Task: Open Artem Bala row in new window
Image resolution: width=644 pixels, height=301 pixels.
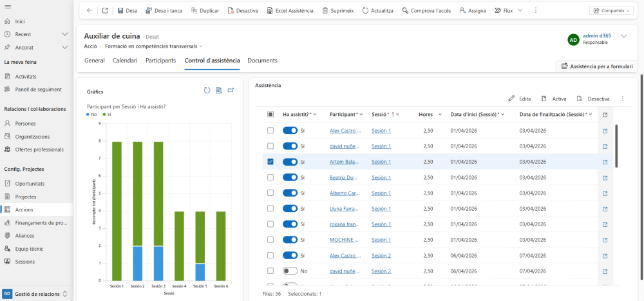Action: 605,162
